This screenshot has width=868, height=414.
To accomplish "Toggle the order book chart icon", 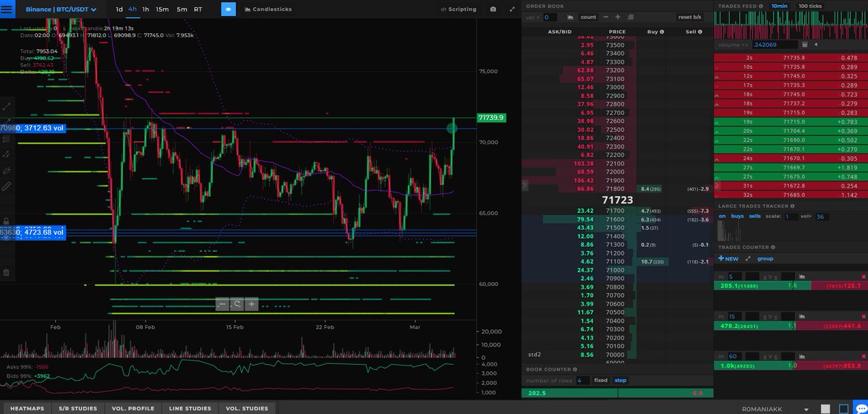I will coord(571,17).
